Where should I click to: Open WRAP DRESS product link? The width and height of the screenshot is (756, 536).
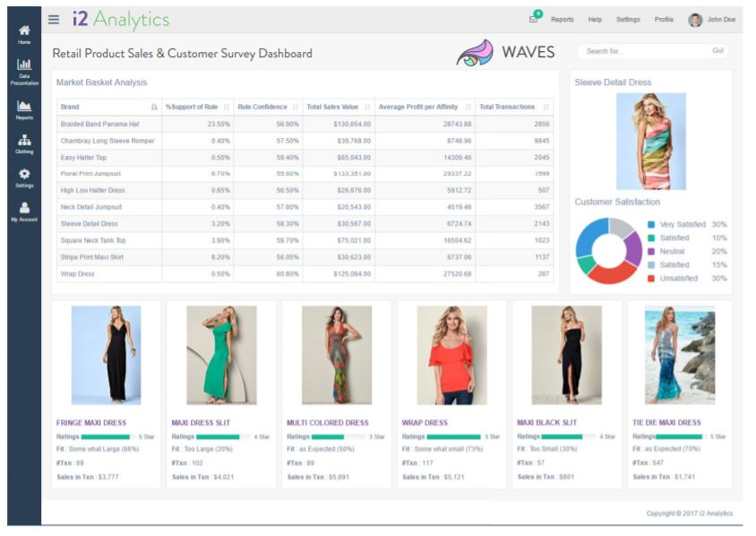point(425,423)
